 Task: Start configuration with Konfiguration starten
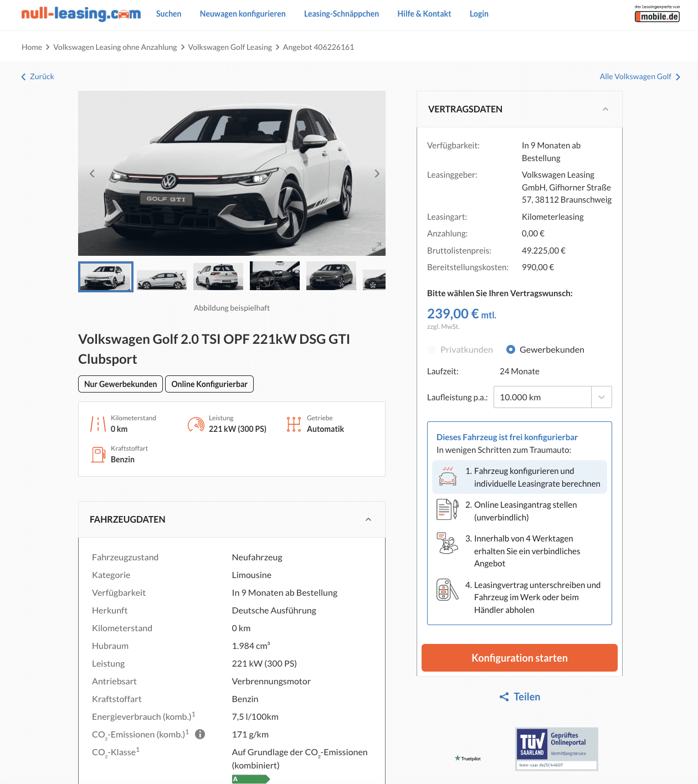(x=520, y=658)
